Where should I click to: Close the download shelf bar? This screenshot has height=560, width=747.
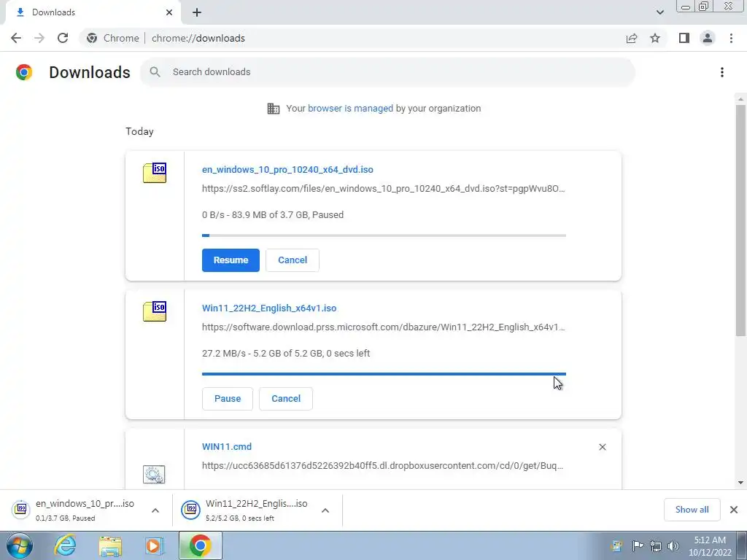pos(734,510)
